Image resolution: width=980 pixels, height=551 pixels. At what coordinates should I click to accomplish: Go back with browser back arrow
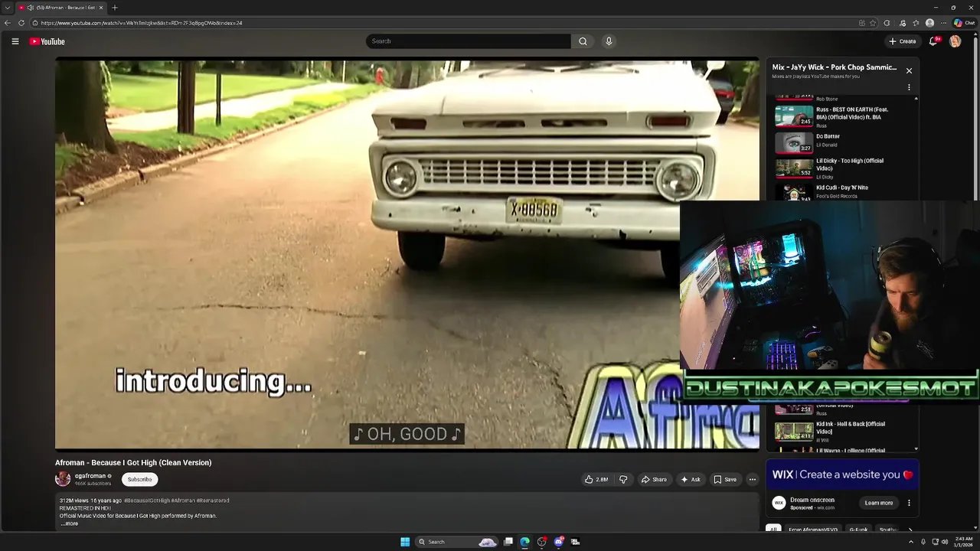click(x=8, y=23)
